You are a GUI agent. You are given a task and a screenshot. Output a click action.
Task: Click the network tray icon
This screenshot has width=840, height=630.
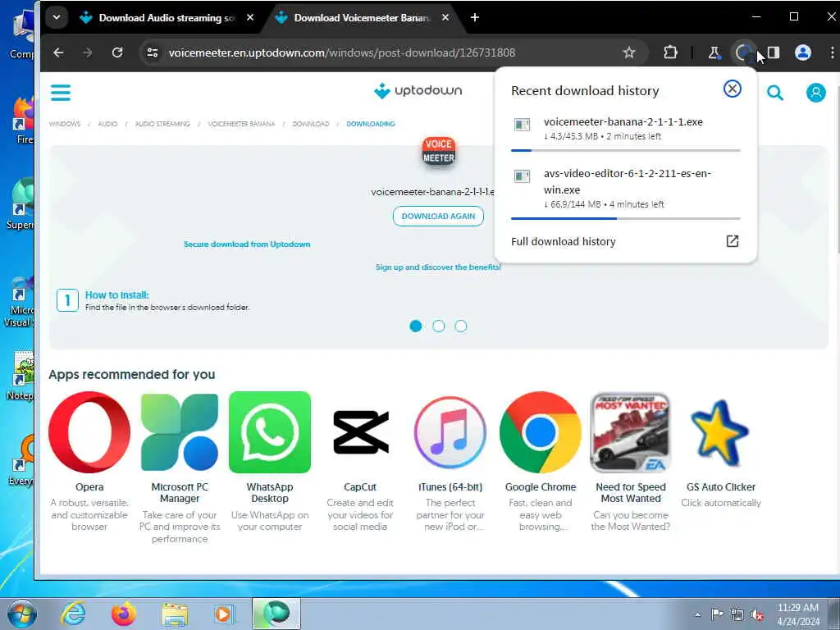pos(737,614)
